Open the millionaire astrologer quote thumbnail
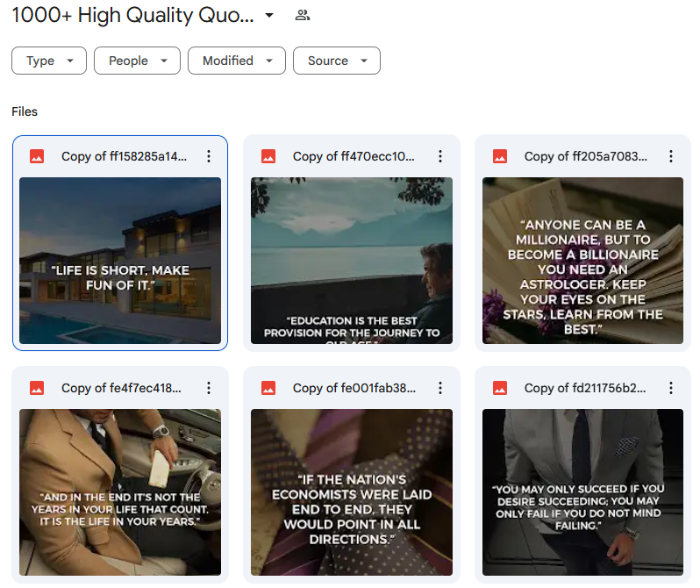700x588 pixels. [582, 261]
